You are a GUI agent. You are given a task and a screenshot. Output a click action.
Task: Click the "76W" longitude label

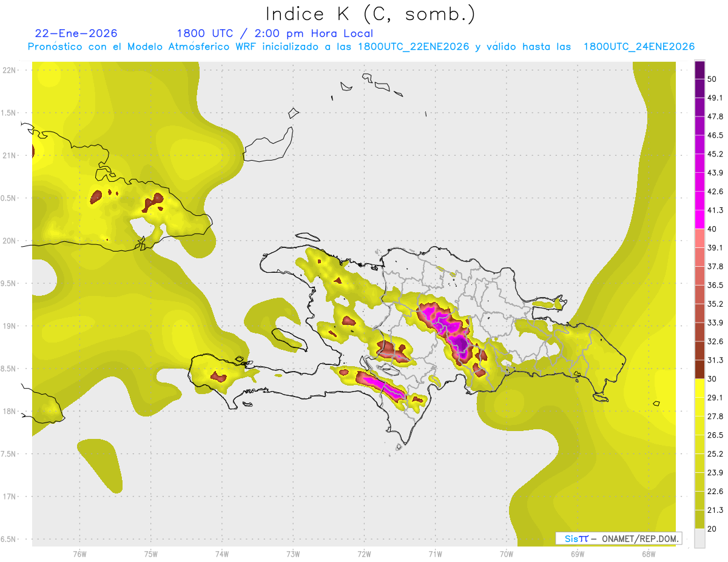[x=79, y=554]
